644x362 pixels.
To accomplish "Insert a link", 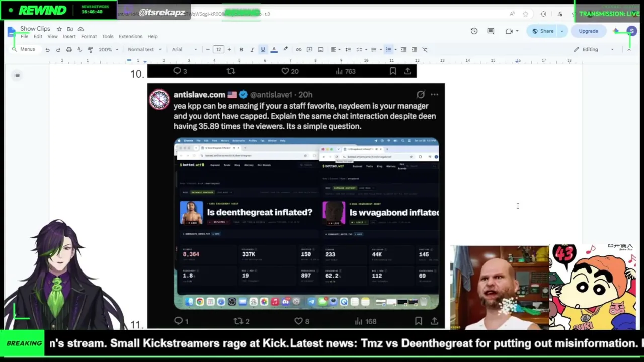I will click(299, 50).
